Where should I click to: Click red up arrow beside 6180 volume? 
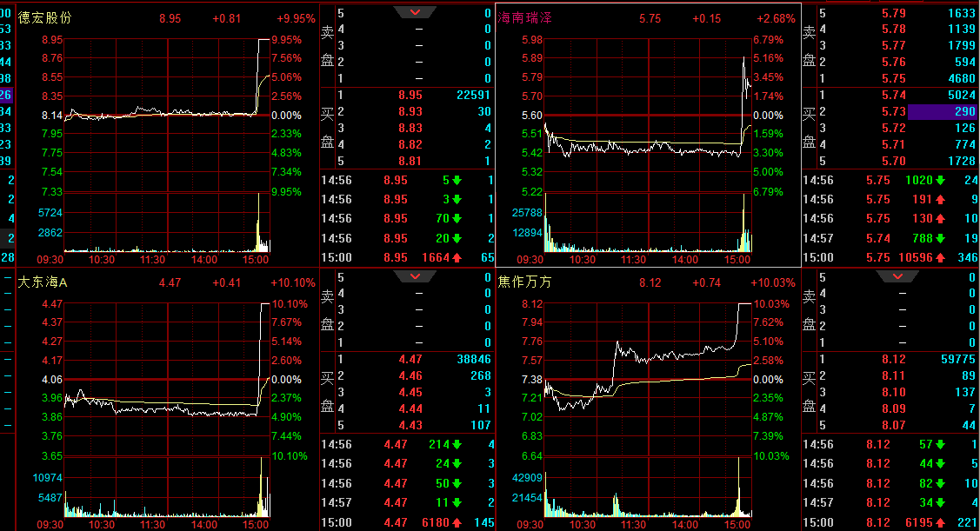[457, 522]
